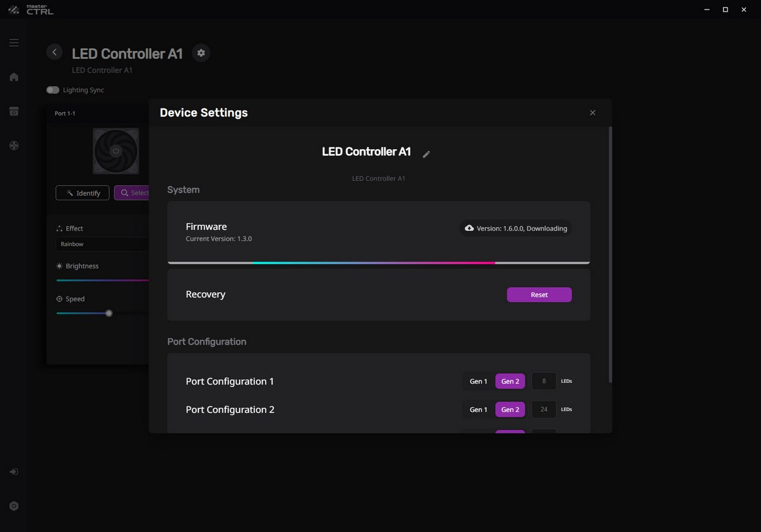Select Gen 1 for Port Configuration 2
761x532 pixels.
click(x=479, y=410)
